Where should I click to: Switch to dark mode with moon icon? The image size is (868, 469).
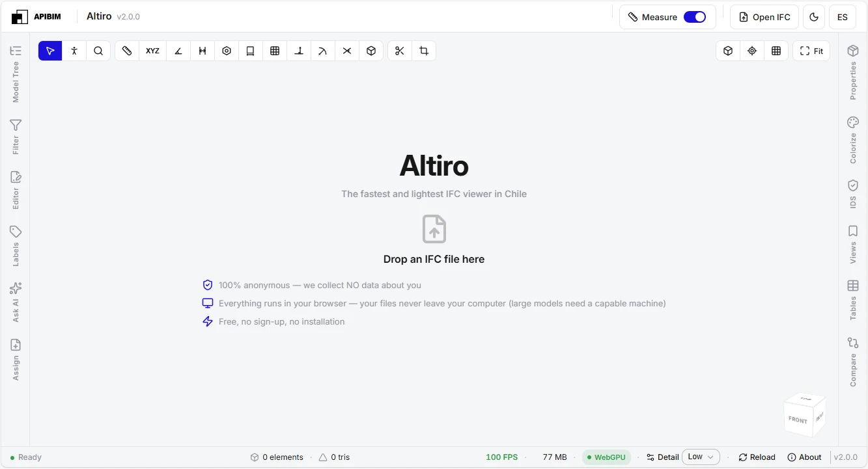pos(814,17)
